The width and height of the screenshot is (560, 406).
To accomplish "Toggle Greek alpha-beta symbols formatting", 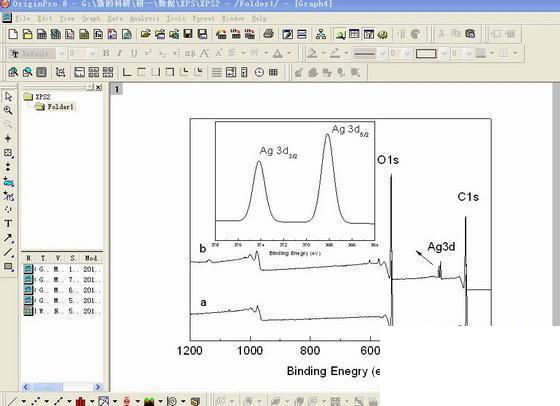I will tap(190, 54).
